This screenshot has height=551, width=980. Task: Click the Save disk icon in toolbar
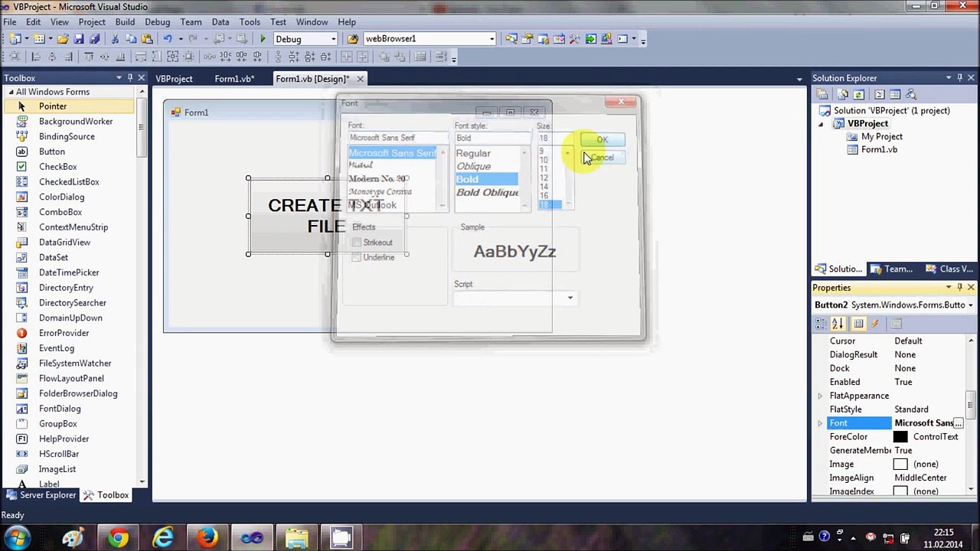79,39
